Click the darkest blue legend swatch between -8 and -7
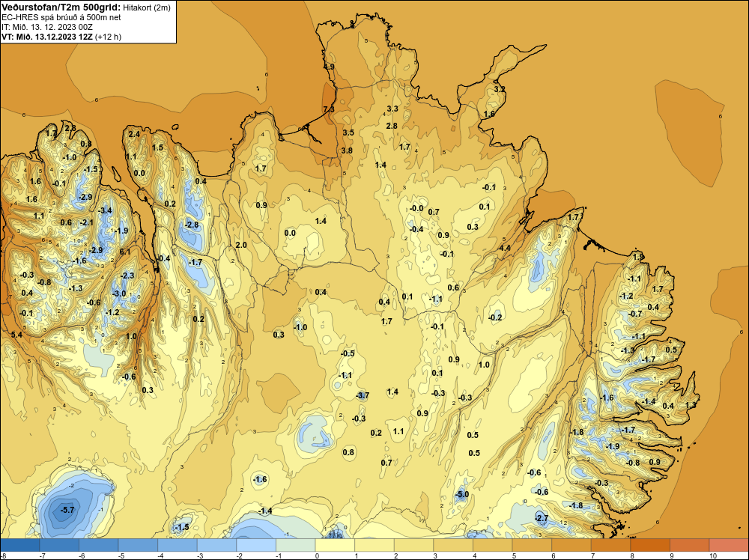The width and height of the screenshot is (749, 560). [20, 545]
